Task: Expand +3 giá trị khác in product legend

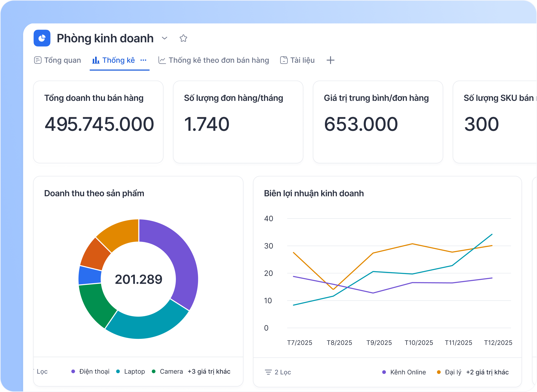Action: coord(209,371)
